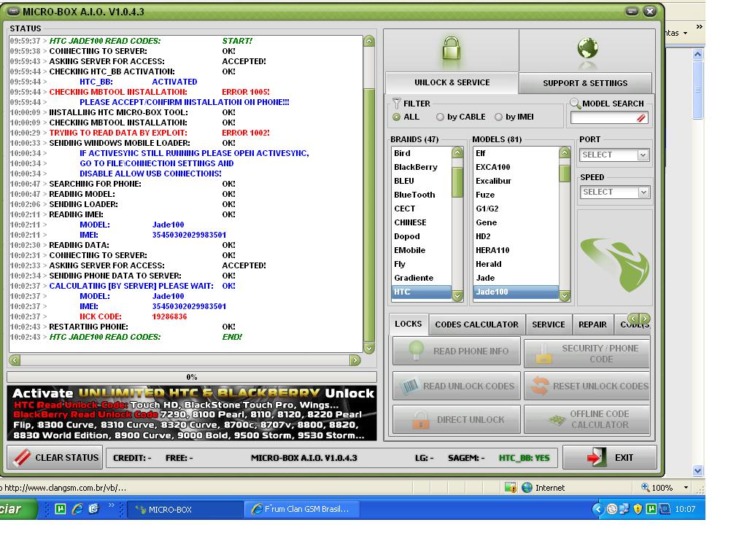
Task: Click the title bar menu icon of MICRO-BOX
Action: [x=13, y=12]
